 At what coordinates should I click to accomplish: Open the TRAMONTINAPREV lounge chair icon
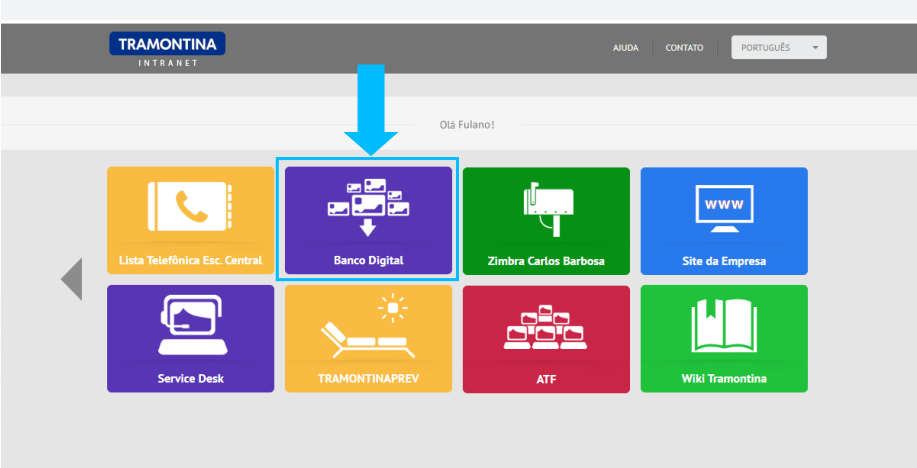point(368,326)
